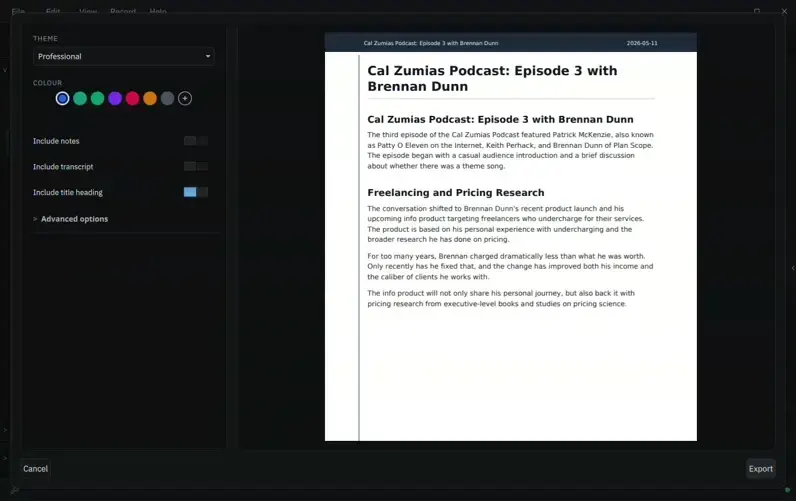Open the Edit menu behind the dialog

[x=53, y=11]
